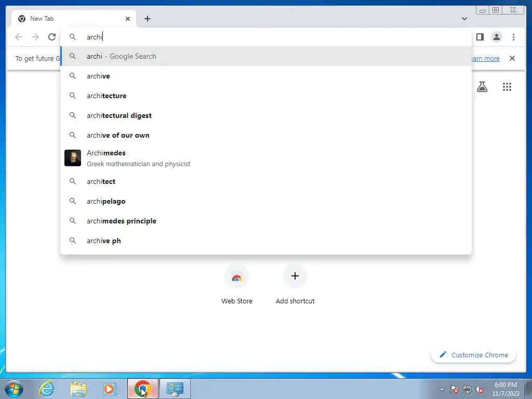Screen dimensions: 532x399
Task: Open the Customize Chrome button
Action: pos(474,355)
